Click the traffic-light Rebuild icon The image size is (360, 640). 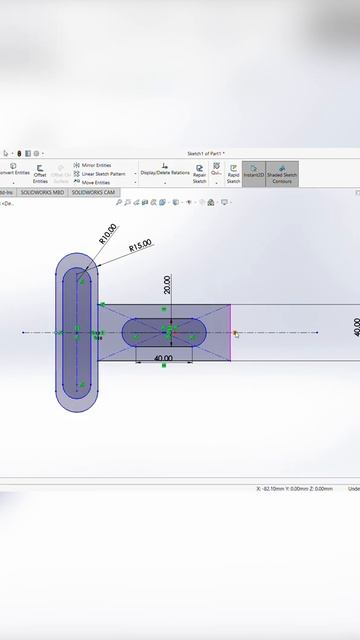(19, 153)
